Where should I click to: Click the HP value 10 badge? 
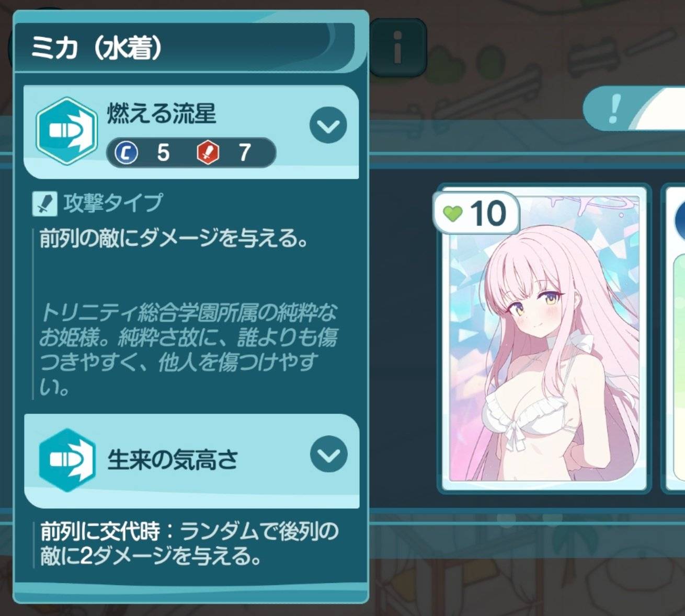coord(476,213)
